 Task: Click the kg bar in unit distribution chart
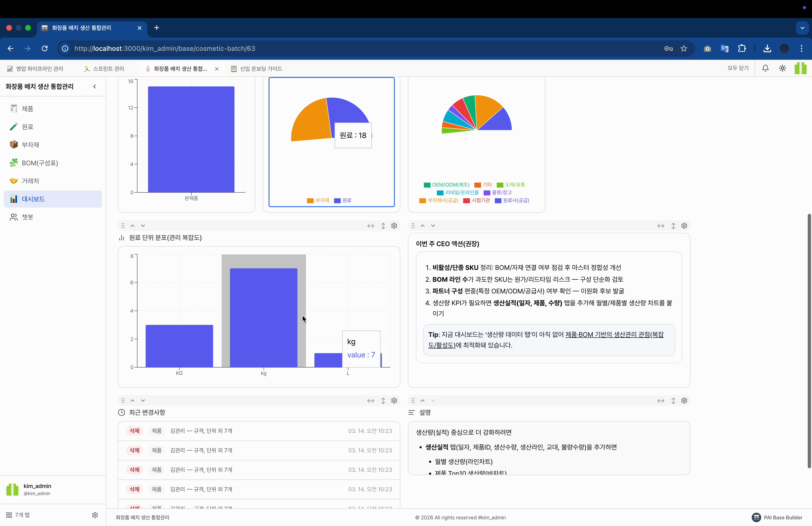pyautogui.click(x=263, y=317)
